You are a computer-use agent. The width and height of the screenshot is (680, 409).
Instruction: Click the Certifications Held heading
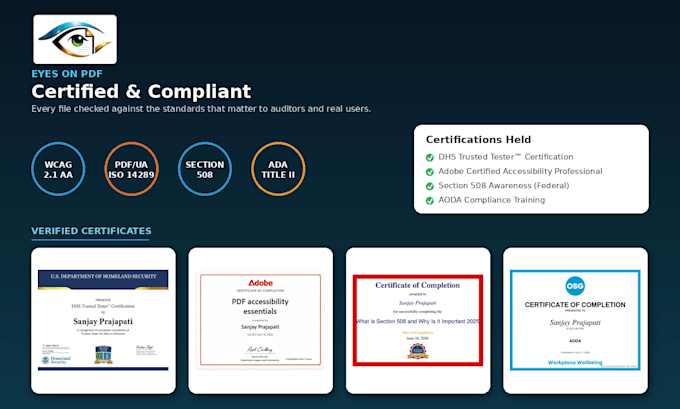point(478,140)
